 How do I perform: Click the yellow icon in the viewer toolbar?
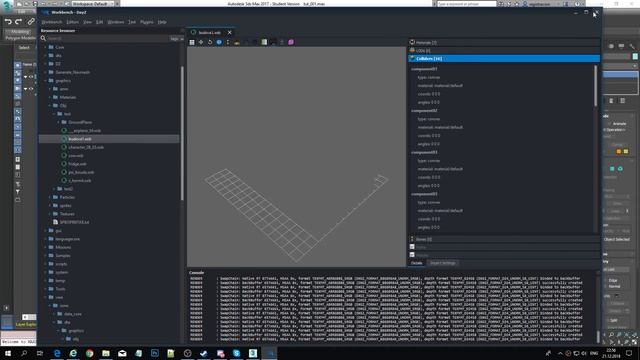coord(237,42)
